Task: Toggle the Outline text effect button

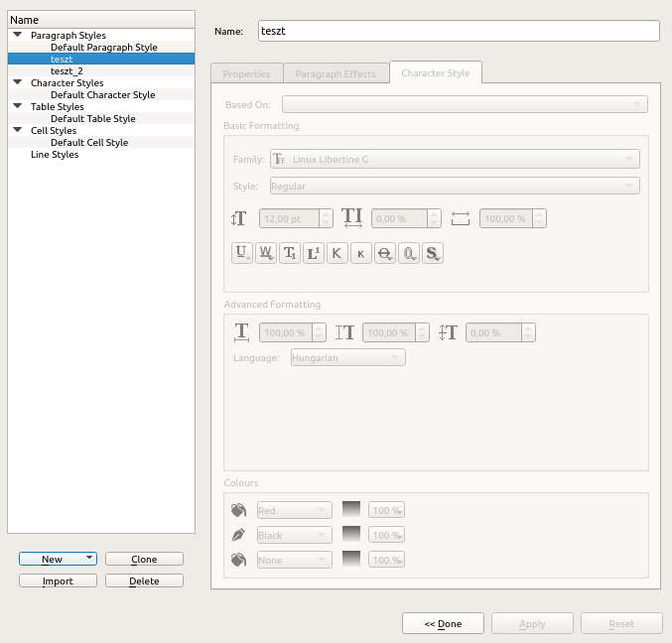Action: coord(408,253)
